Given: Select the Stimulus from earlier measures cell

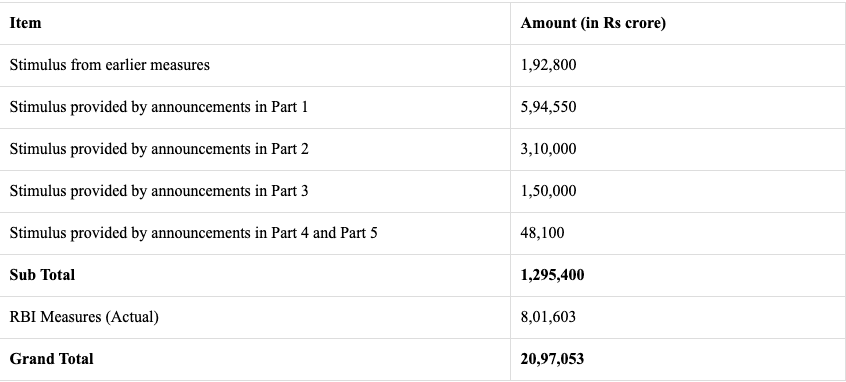Looking at the screenshot, I should tap(110, 65).
